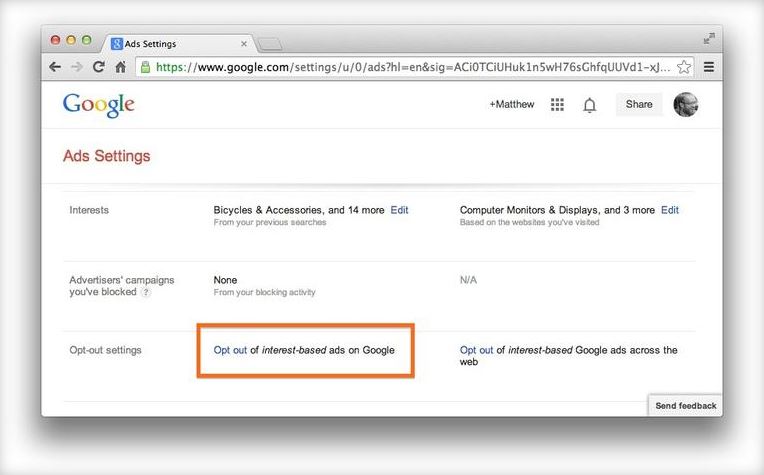Screen dimensions: 764x475
Task: Click the browser back arrow
Action: [55, 67]
